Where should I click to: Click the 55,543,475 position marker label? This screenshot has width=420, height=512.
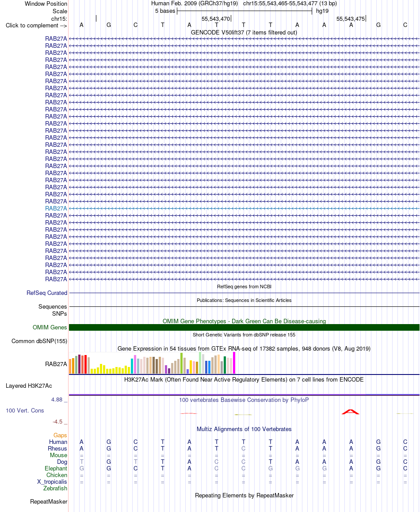(x=351, y=19)
